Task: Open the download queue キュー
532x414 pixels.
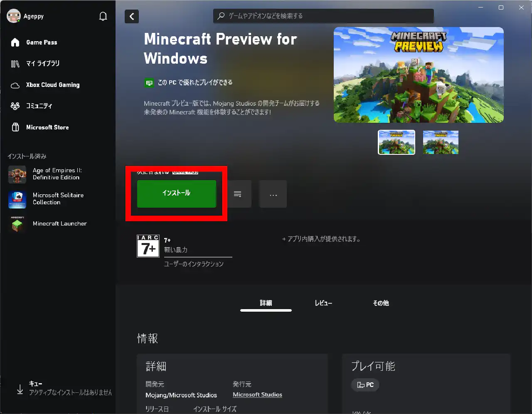Action: click(64, 388)
